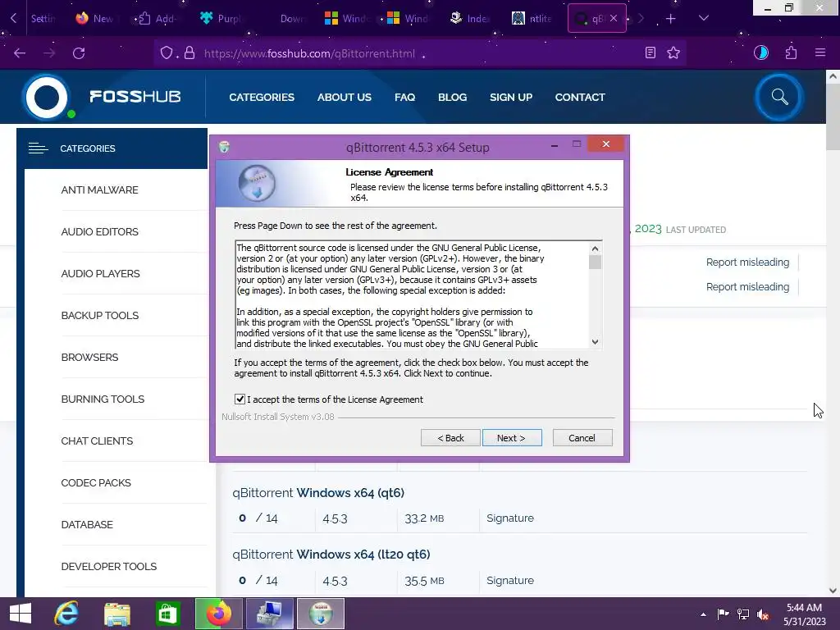840x630 pixels.
Task: Click the FossHub logo
Action: 102,97
